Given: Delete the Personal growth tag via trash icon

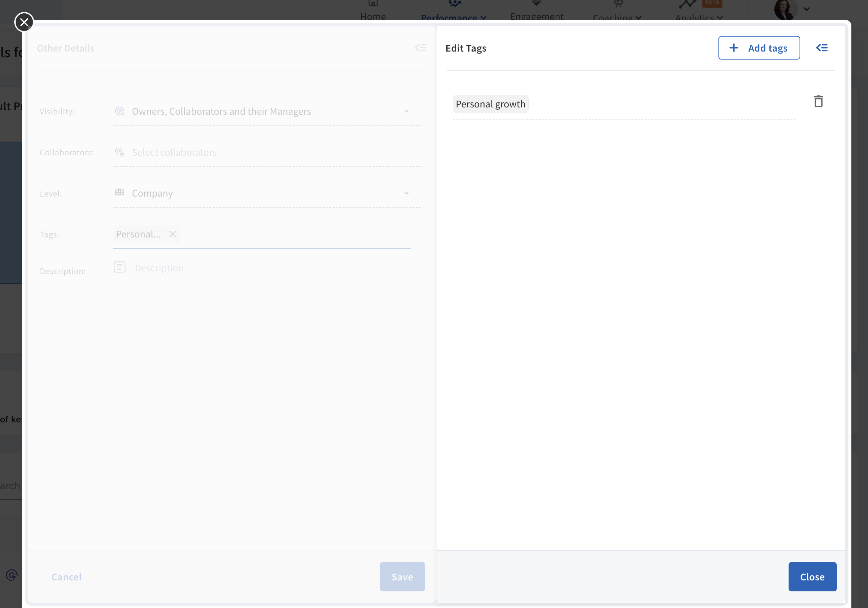Looking at the screenshot, I should [x=818, y=101].
